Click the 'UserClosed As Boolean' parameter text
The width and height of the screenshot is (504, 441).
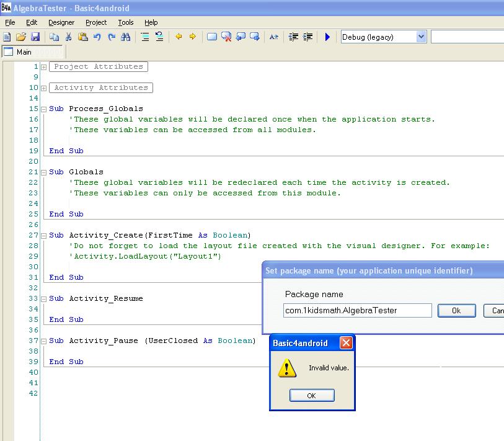[x=200, y=341]
